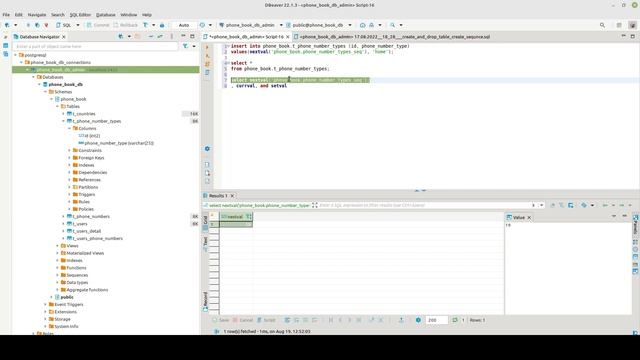Click the execute SQL statement arrow icon

pos(207,47)
